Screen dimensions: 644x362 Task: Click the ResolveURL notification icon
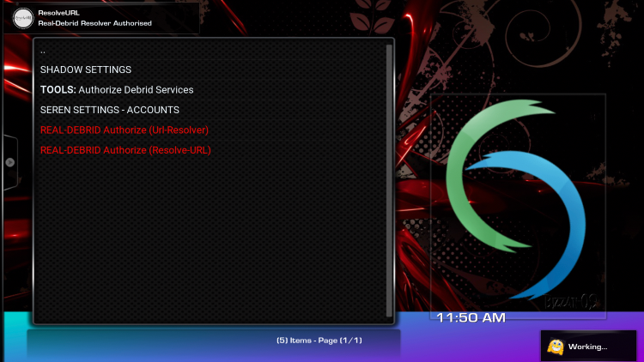[x=23, y=19]
